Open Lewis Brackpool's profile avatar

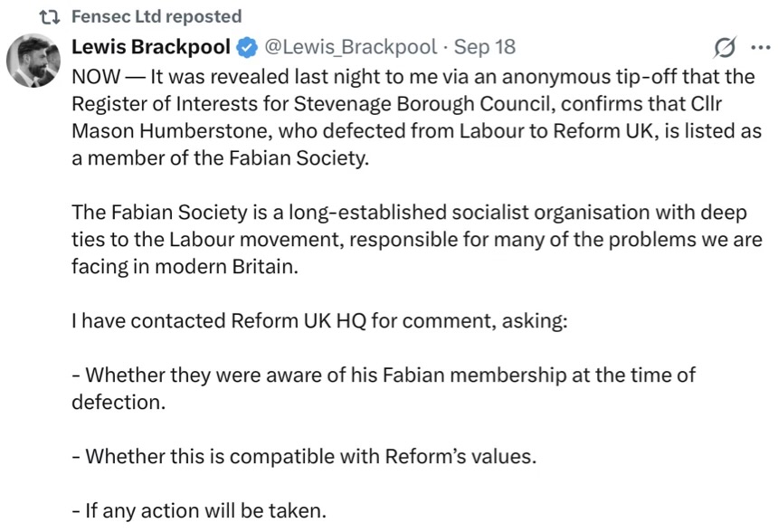pos(34,62)
